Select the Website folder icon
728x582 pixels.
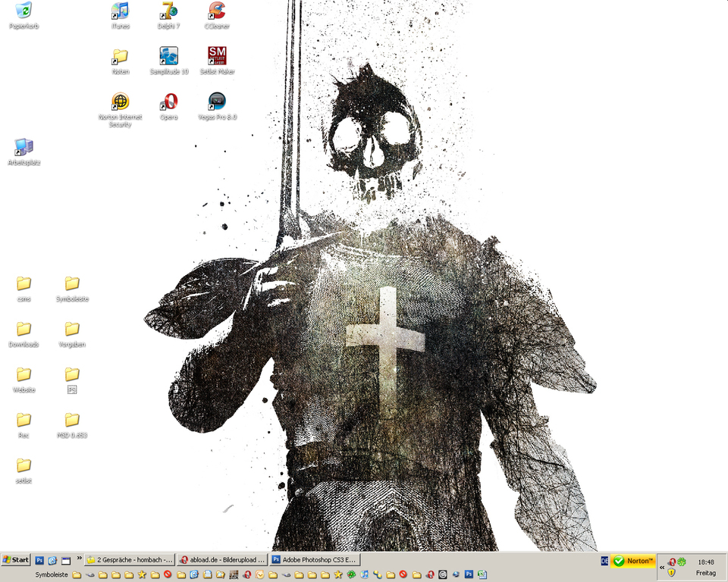[x=24, y=379]
